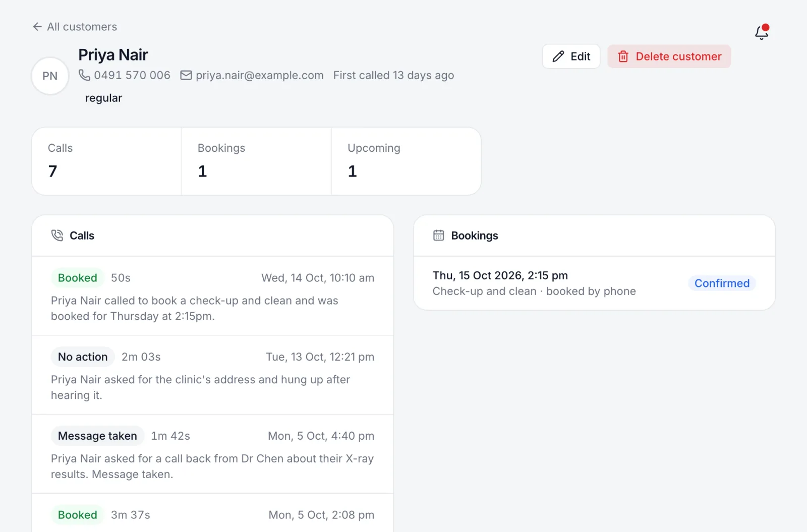Click the summary about Dr Chen X-ray results

(212, 466)
